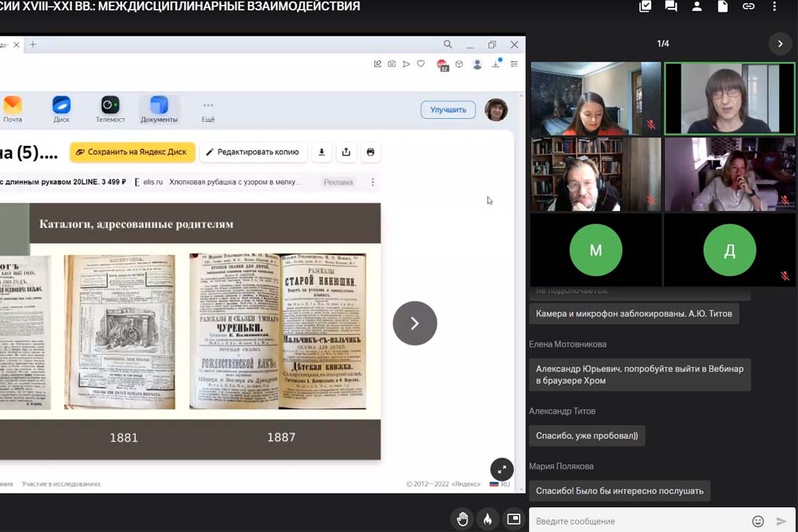Viewport: 798px width, 532px height.
Task: Click 'Сохранить на Яндекс Диск' button
Action: pos(132,152)
